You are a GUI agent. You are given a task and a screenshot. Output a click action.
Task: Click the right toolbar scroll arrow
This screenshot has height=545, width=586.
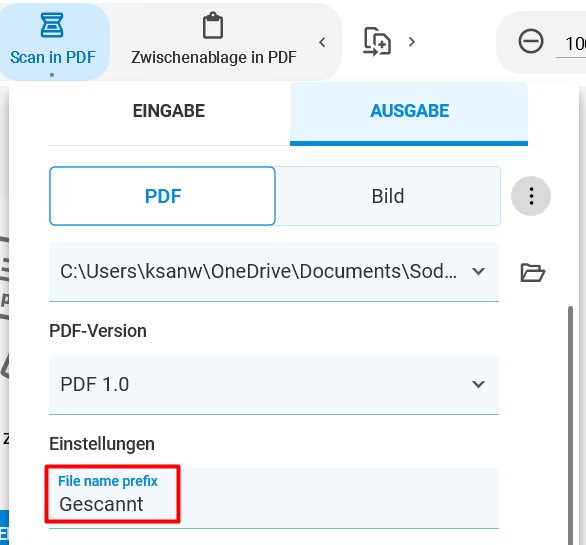point(412,42)
